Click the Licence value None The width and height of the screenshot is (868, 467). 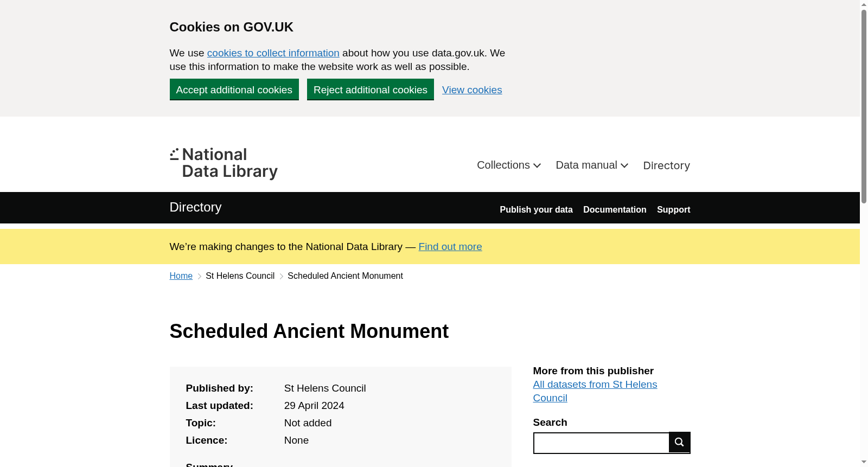click(x=296, y=440)
